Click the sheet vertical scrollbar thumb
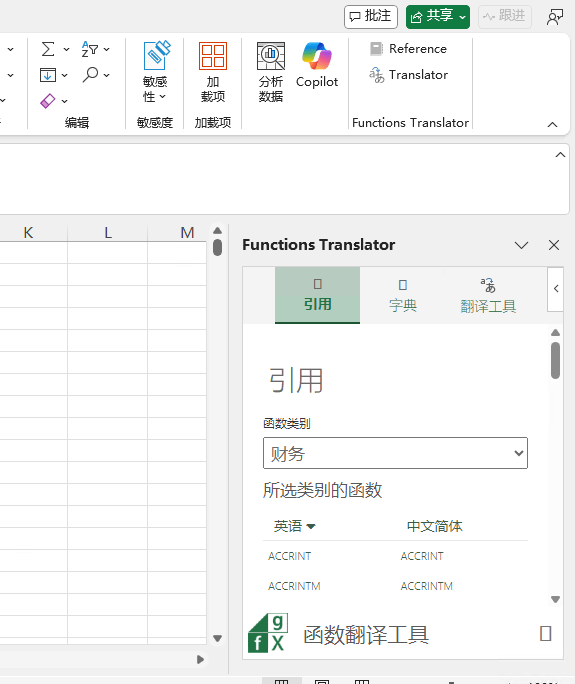Screen dimensions: 575x684 (x=217, y=247)
